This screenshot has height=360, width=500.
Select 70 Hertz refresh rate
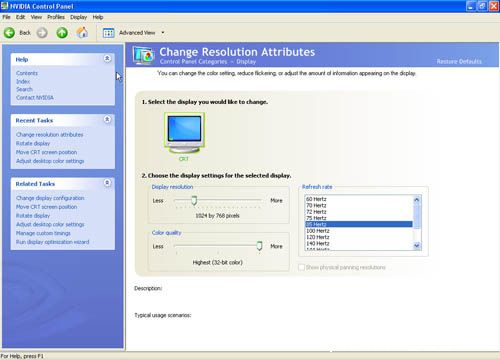pos(359,205)
